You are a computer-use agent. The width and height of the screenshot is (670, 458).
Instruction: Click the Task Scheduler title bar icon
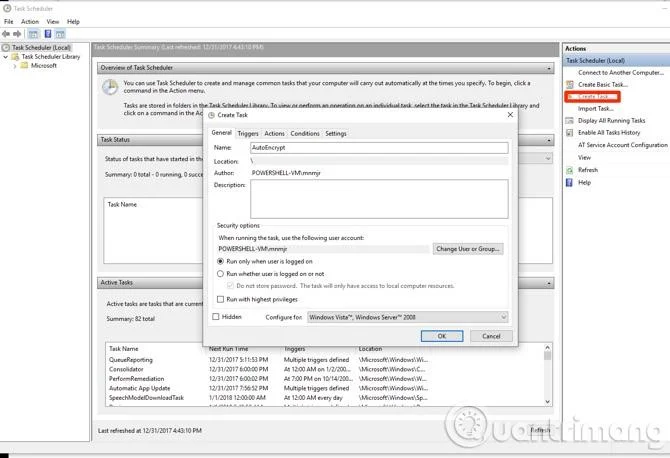coord(7,8)
